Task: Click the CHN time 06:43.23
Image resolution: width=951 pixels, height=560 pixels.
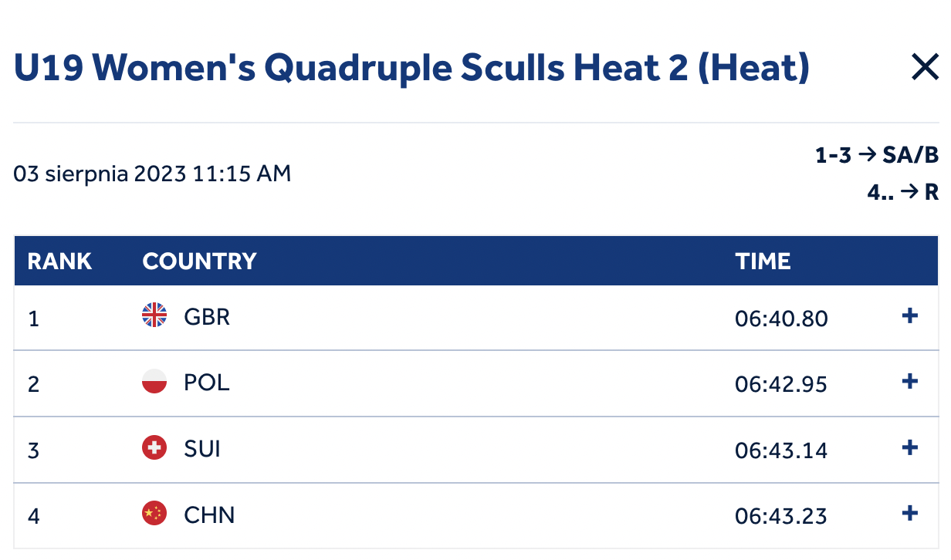Action: [781, 515]
